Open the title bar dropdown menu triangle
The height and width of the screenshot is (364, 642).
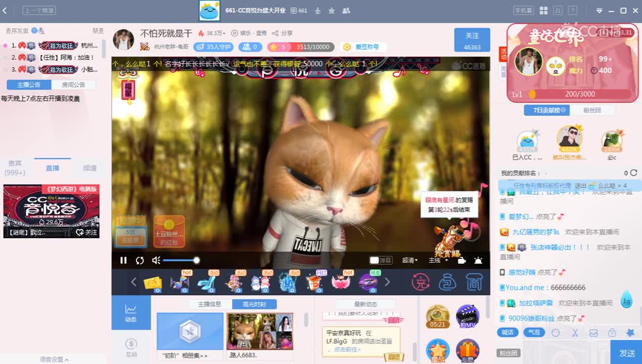600,11
